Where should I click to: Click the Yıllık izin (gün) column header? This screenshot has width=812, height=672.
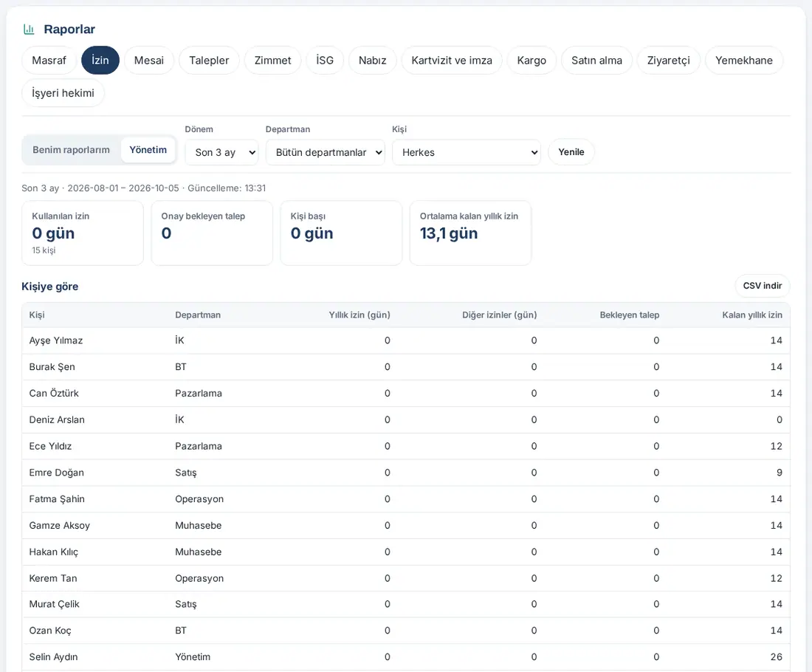click(359, 315)
